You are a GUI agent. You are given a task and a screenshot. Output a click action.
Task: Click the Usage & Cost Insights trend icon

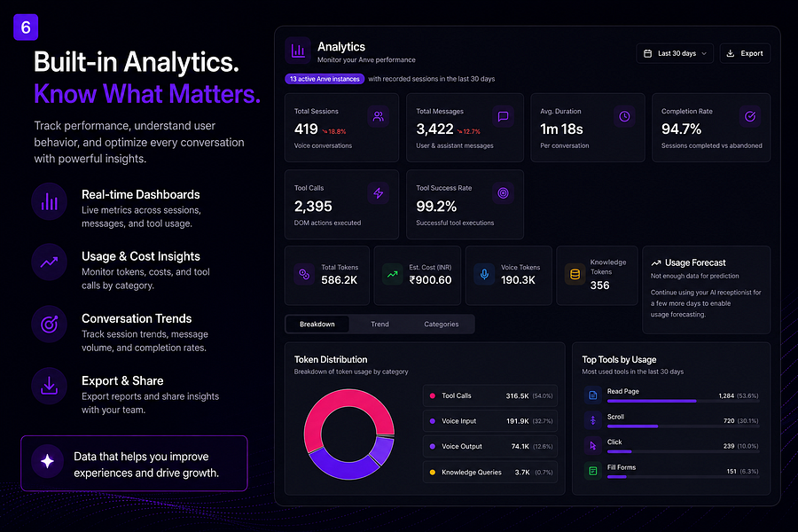coord(50,262)
